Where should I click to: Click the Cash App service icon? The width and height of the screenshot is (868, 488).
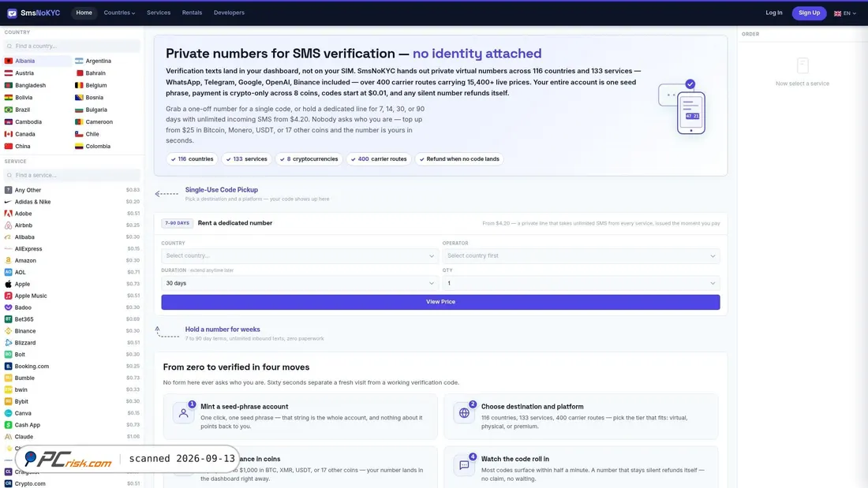(9, 425)
